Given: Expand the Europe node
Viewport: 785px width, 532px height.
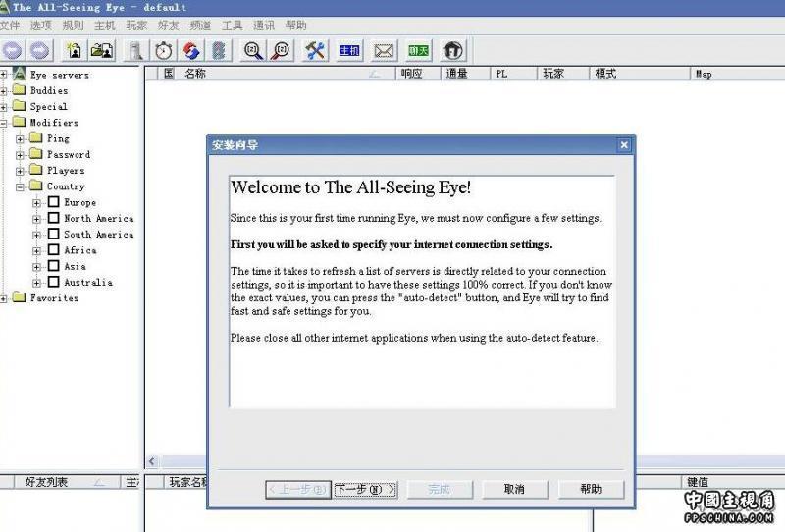Looking at the screenshot, I should click(x=36, y=203).
